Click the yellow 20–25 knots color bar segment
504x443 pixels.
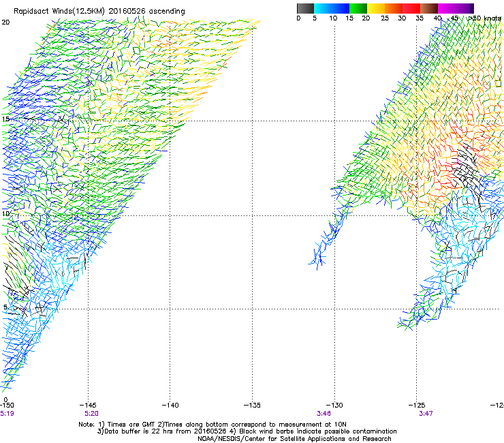[376, 8]
